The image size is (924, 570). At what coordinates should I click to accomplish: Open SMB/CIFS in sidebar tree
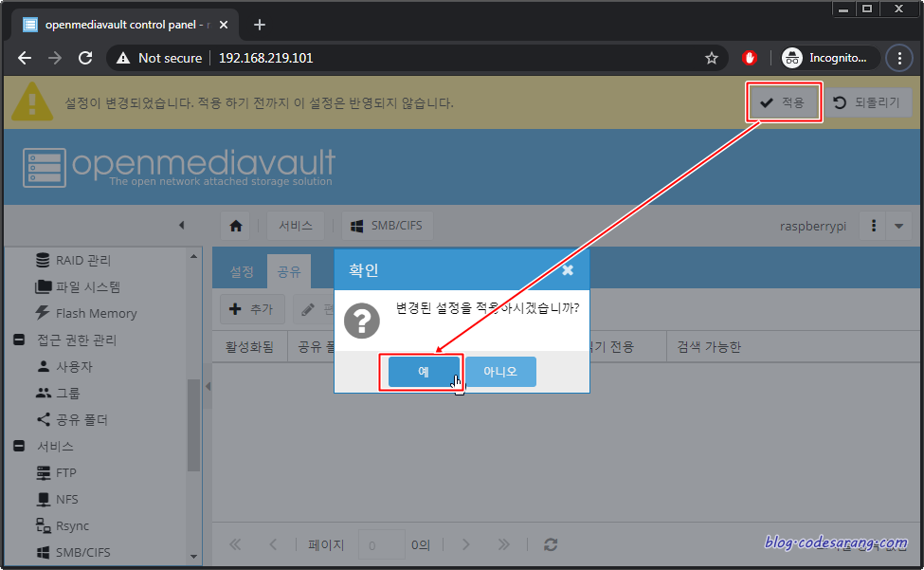point(82,552)
